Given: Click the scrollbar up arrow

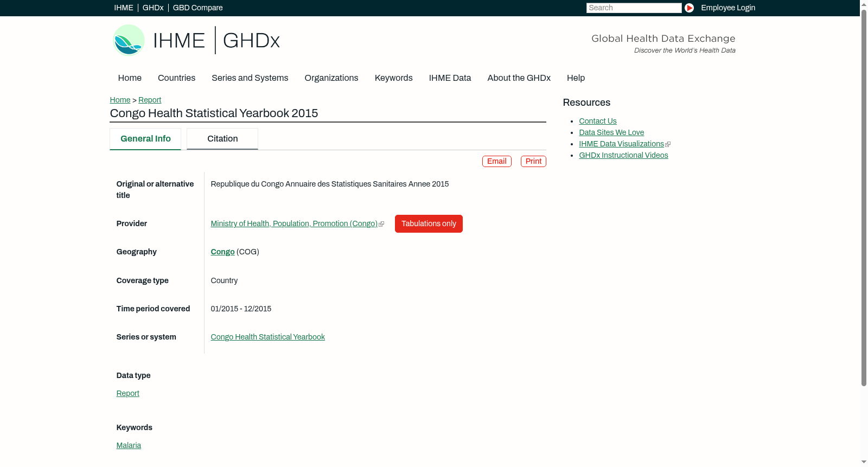Looking at the screenshot, I should click(864, 4).
